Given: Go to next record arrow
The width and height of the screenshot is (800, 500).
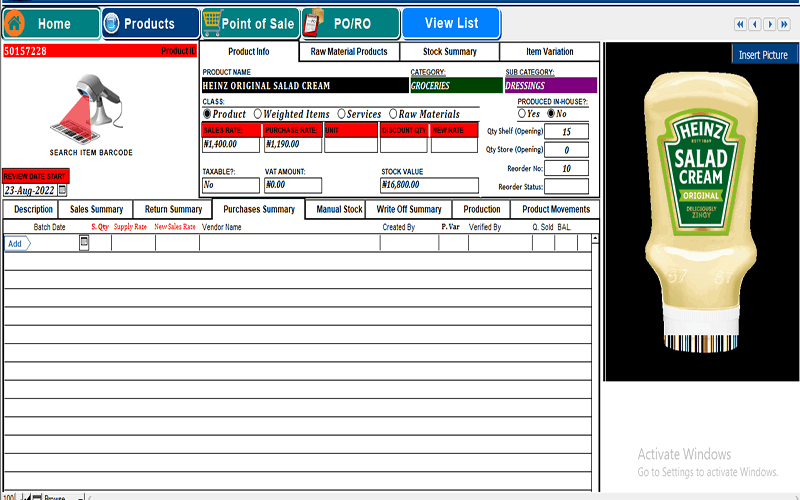Looking at the screenshot, I should click(x=770, y=24).
